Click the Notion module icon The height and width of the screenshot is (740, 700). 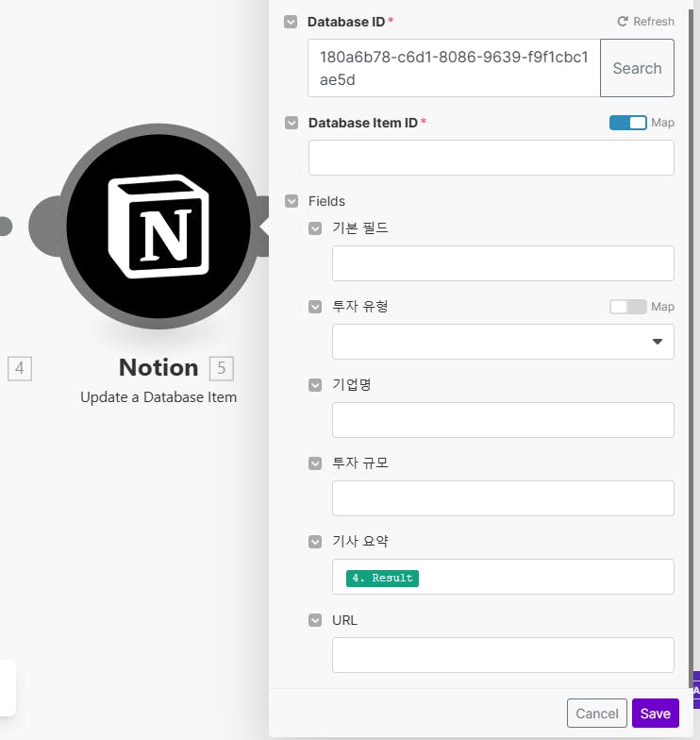click(x=158, y=227)
